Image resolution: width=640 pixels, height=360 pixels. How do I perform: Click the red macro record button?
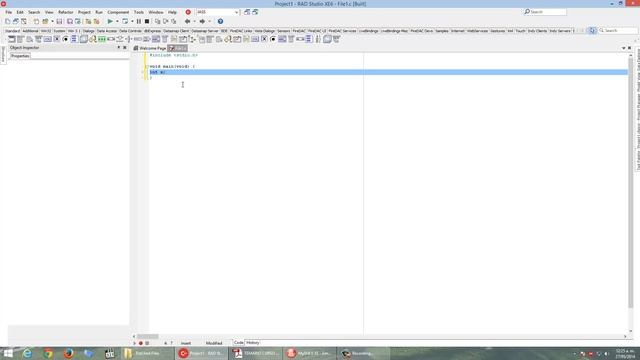coord(141,343)
